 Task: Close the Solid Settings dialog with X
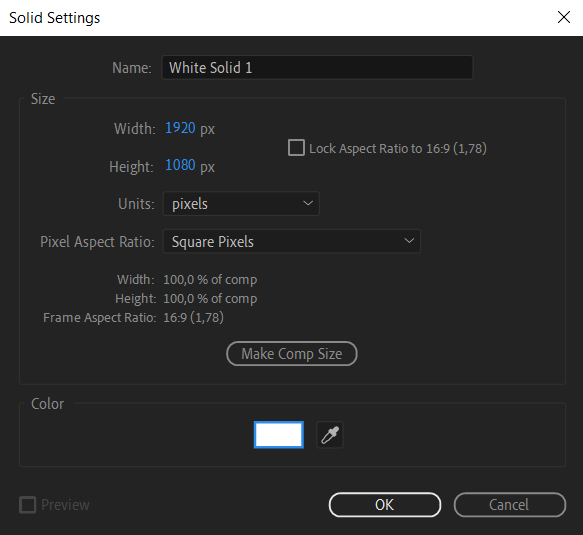point(564,17)
